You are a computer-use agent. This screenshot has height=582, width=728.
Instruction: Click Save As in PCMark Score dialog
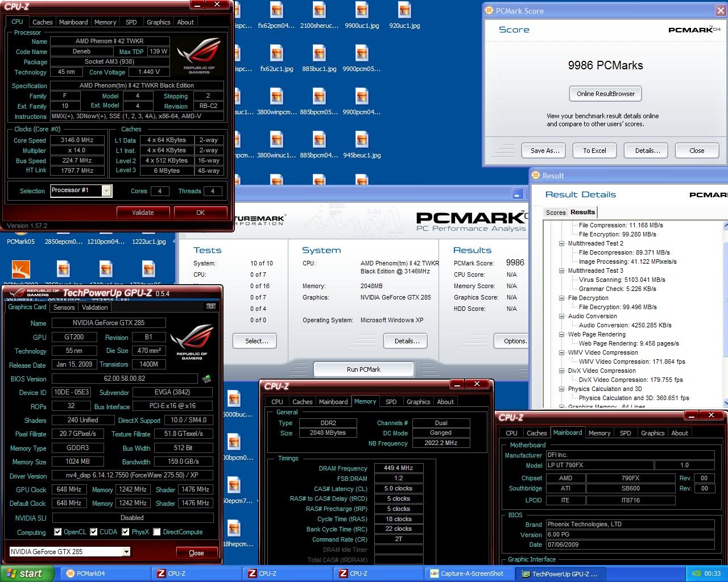545,151
